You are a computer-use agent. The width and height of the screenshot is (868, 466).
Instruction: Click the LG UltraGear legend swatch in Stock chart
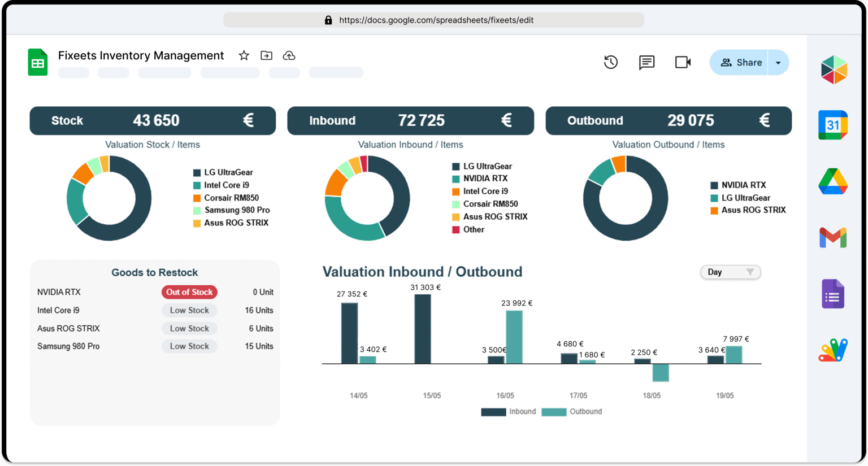click(197, 173)
